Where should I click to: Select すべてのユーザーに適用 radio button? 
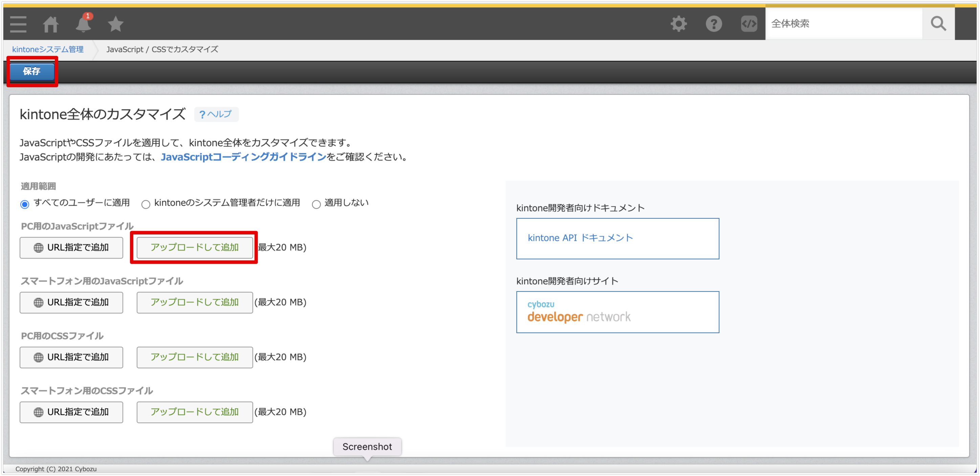click(x=25, y=204)
